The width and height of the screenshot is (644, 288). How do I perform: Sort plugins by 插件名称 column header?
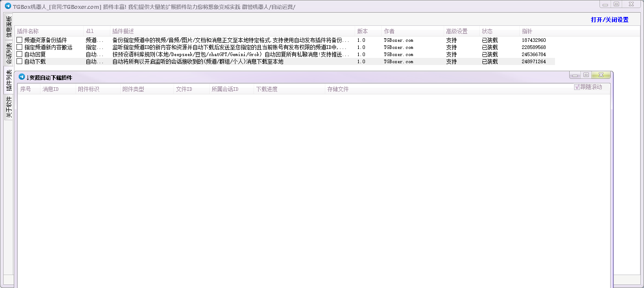[28, 32]
